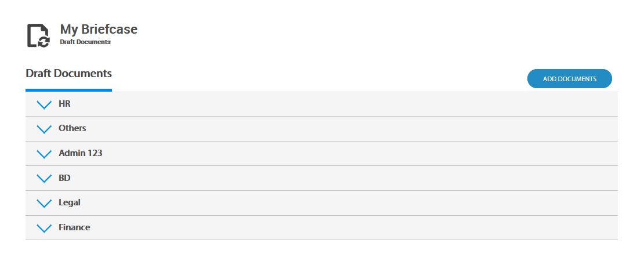Screen dimensions: 644x268
Task: Click the Admin 123 folder label
Action: 81,153
